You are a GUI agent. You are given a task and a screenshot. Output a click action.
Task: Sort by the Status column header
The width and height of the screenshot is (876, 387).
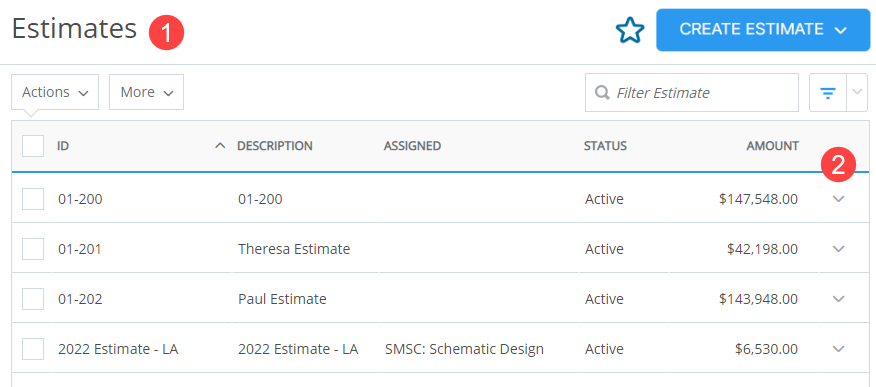tap(605, 146)
